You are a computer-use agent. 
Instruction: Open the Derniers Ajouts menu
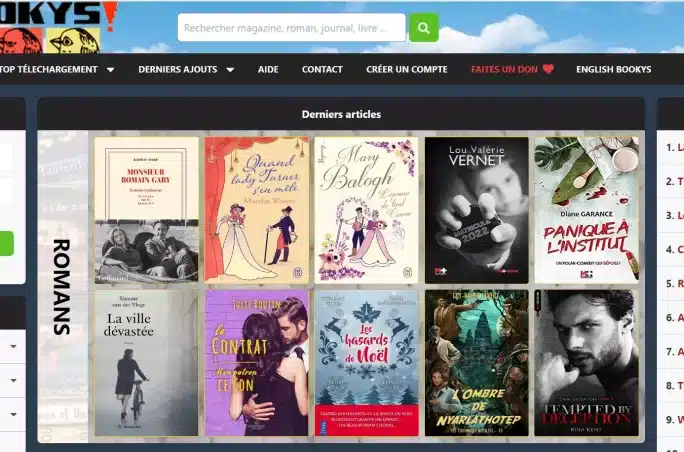pyautogui.click(x=178, y=69)
